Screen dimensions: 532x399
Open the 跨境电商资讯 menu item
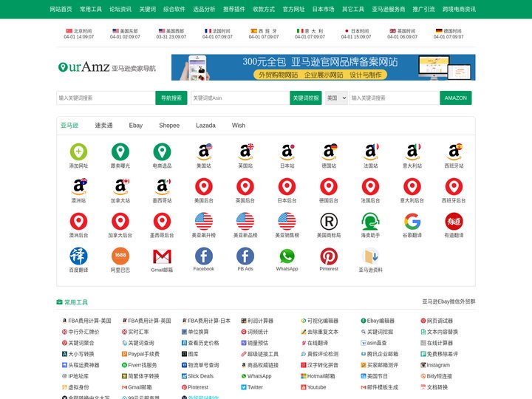(459, 9)
